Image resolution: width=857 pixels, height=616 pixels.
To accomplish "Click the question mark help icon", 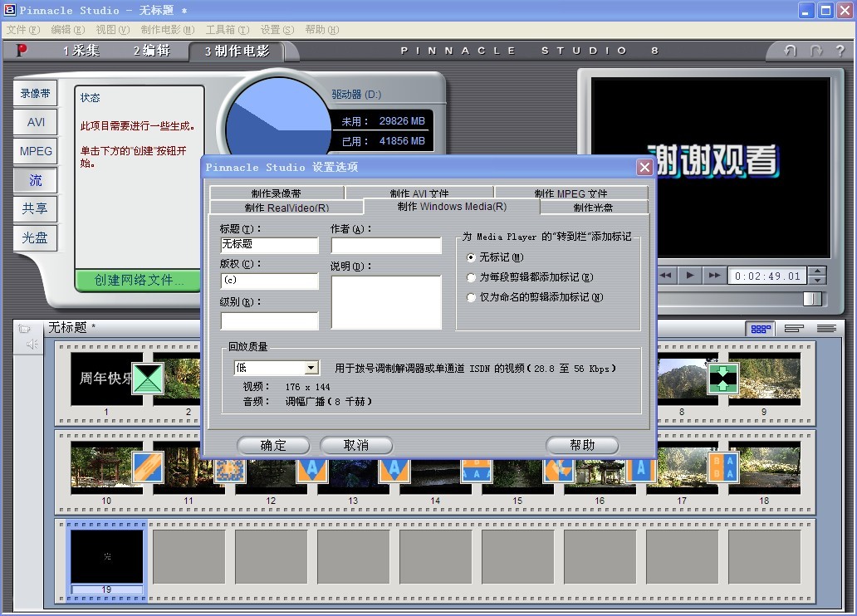I will pyautogui.click(x=840, y=51).
